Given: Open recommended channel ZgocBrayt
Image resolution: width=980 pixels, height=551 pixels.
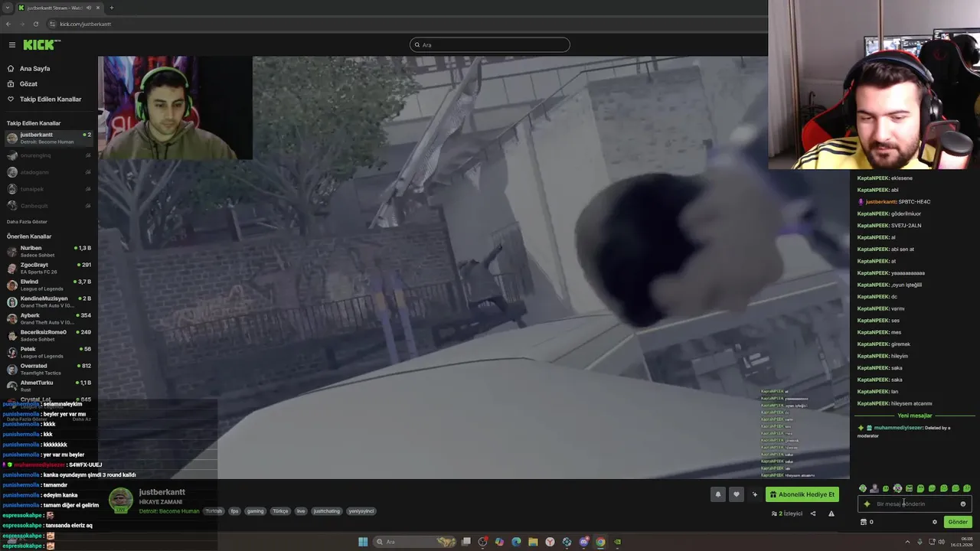Looking at the screenshot, I should pyautogui.click(x=48, y=268).
